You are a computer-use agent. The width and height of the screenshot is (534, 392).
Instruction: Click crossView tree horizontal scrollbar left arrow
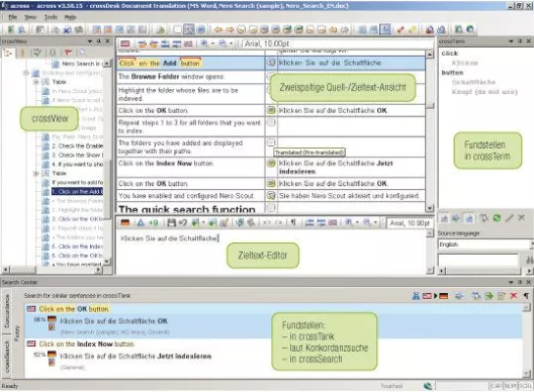point(6,269)
